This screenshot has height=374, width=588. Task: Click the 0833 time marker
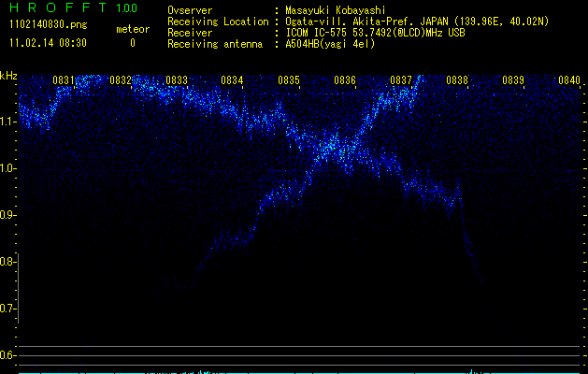[x=177, y=80]
